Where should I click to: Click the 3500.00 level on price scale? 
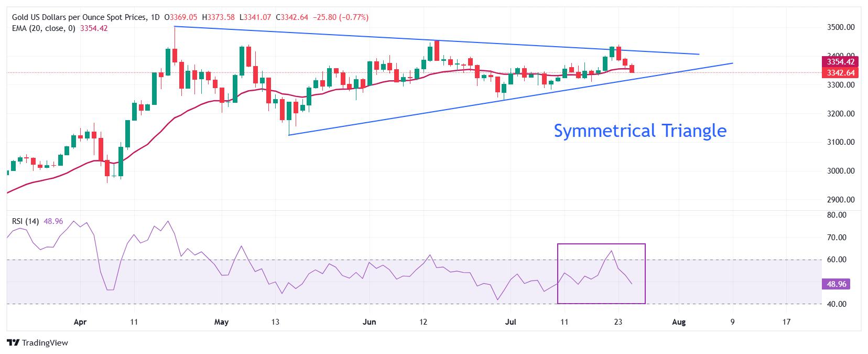pos(840,27)
